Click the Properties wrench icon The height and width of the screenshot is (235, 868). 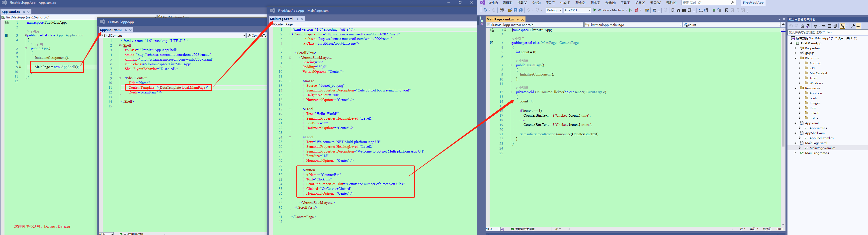coord(853,26)
